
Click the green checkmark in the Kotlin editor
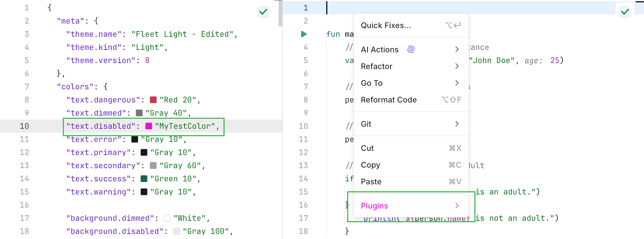click(625, 12)
